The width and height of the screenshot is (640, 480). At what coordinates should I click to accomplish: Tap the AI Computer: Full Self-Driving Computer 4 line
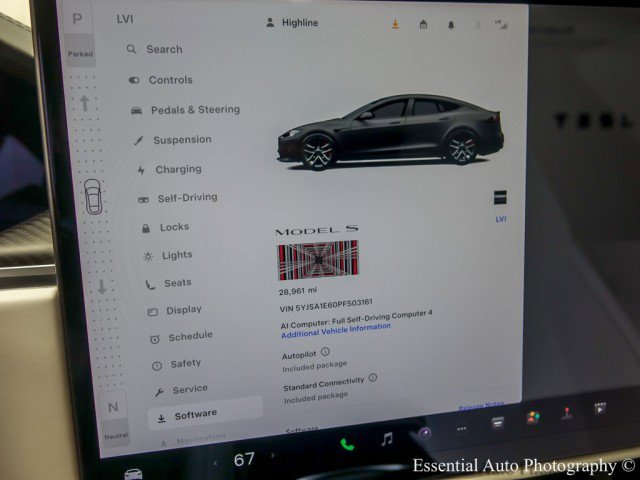tap(356, 319)
